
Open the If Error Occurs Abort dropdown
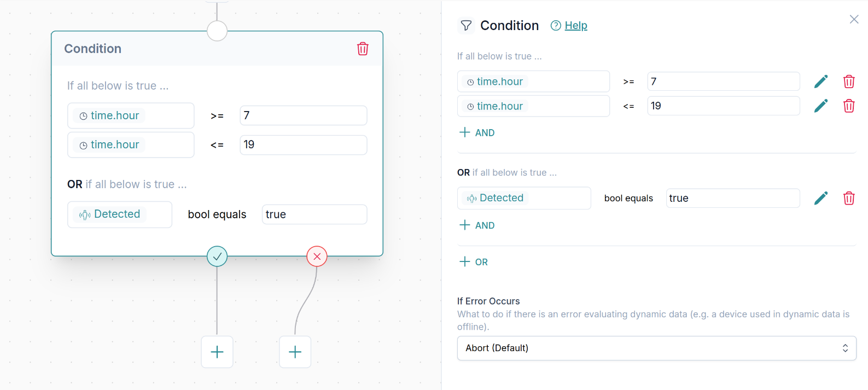656,348
